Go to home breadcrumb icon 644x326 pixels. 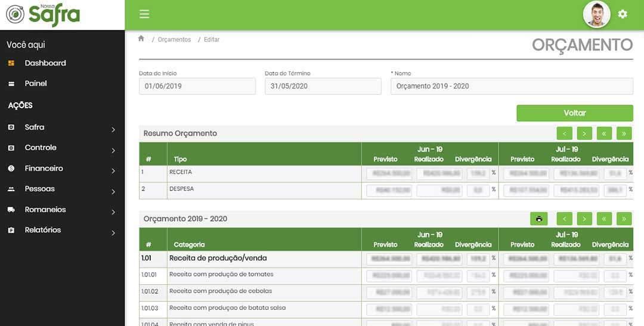click(x=141, y=39)
